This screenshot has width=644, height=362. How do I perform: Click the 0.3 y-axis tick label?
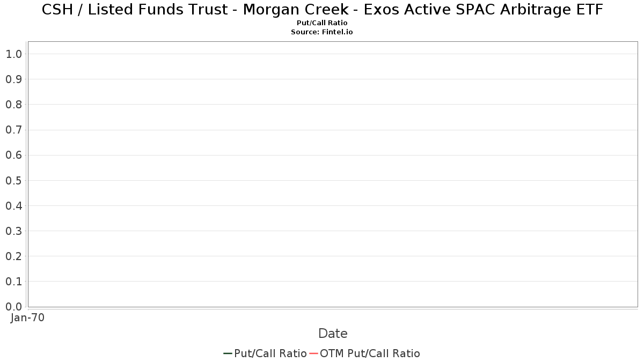click(x=13, y=231)
